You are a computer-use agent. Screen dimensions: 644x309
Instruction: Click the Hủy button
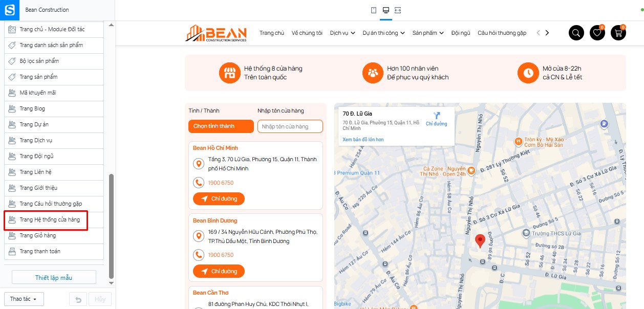100,299
